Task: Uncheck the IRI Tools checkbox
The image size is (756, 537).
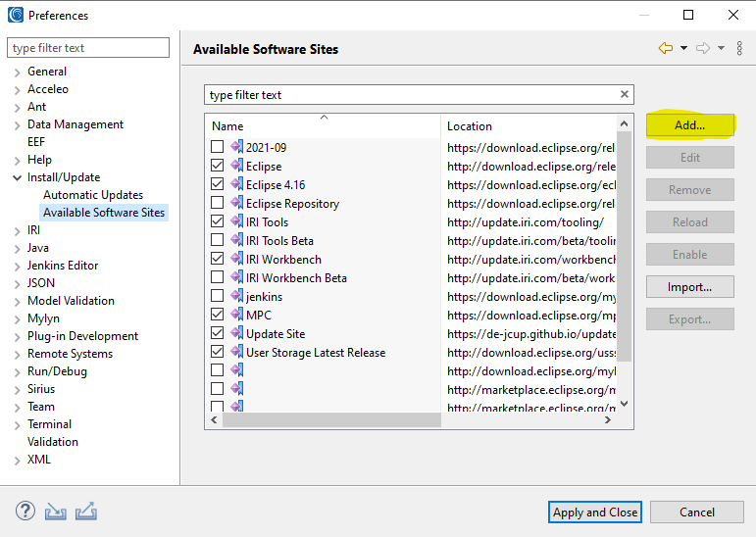Action: pyautogui.click(x=217, y=220)
